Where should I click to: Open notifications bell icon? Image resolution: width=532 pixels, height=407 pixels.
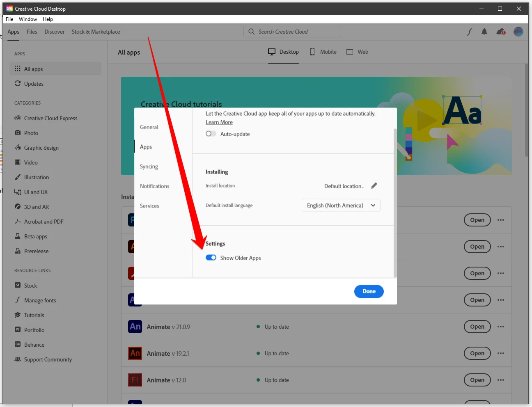(x=484, y=32)
